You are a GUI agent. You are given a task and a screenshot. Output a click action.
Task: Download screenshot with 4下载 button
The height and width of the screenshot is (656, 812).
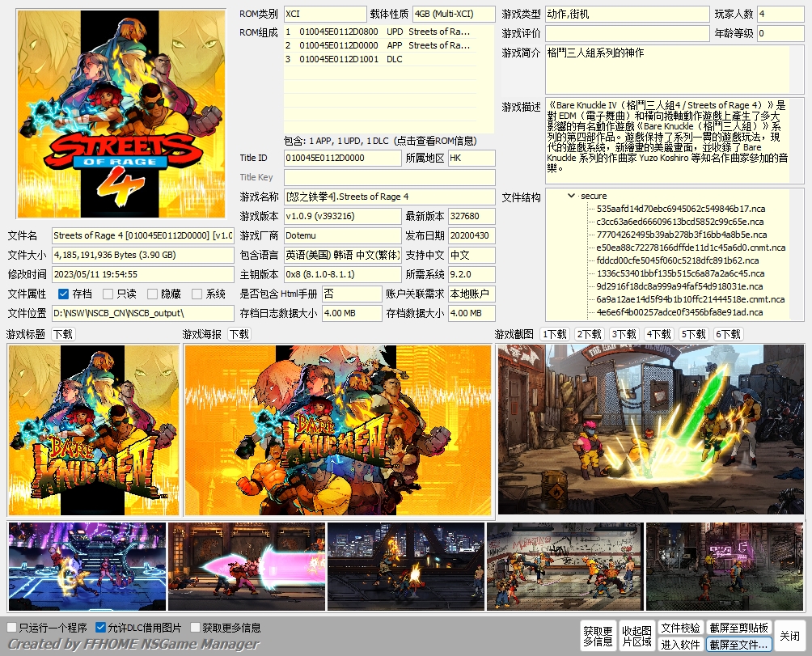[658, 335]
